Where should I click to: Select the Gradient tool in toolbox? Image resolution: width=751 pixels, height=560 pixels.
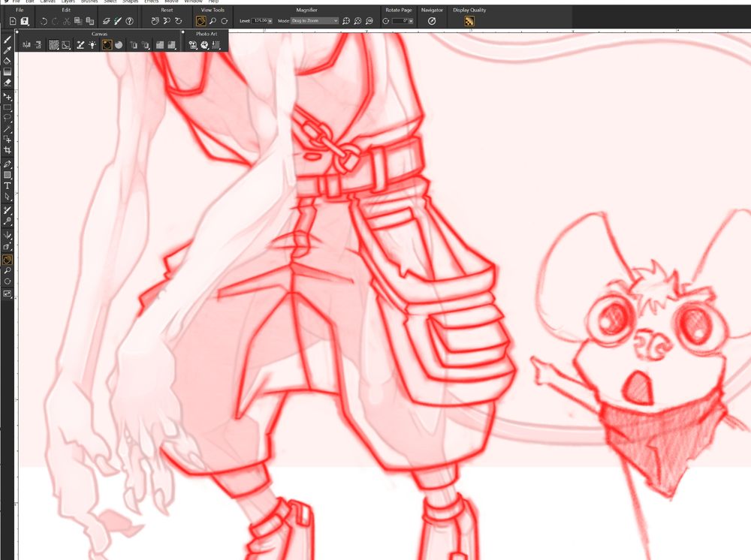point(8,72)
